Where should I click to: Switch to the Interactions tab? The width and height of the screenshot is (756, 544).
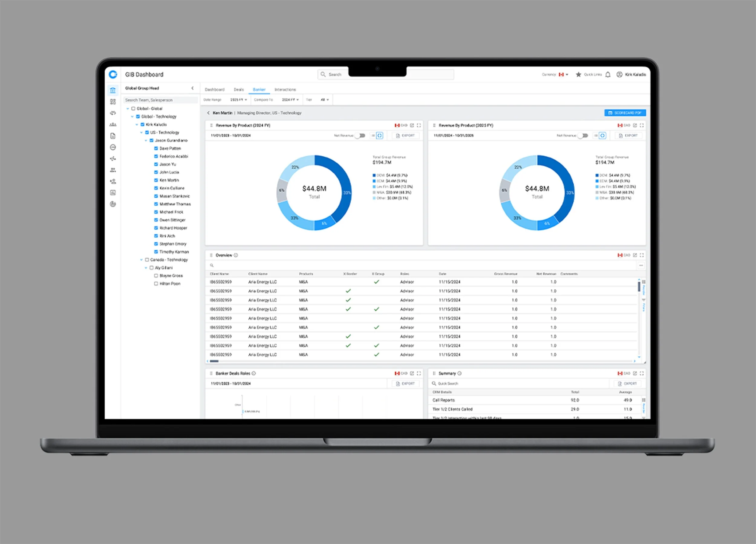[285, 89]
